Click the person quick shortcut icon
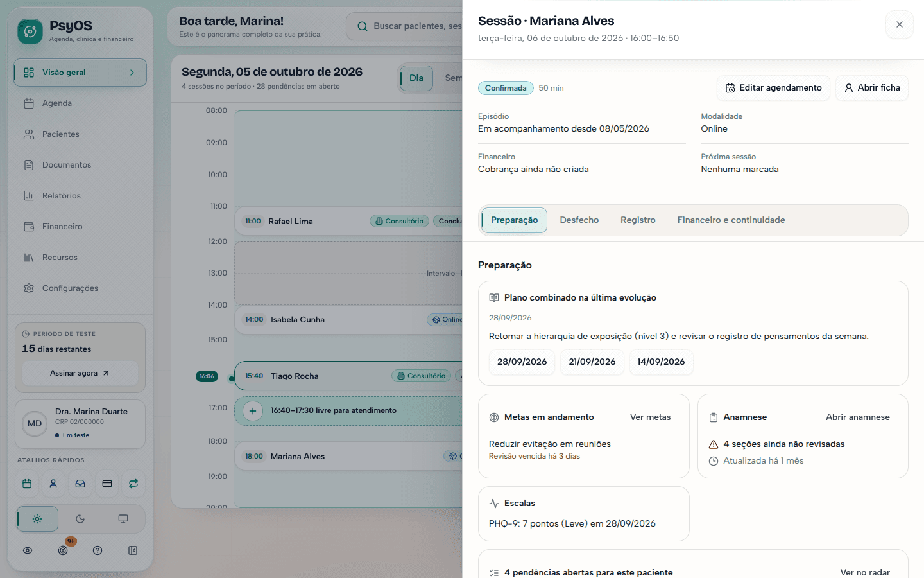This screenshot has width=924, height=578. point(53,484)
